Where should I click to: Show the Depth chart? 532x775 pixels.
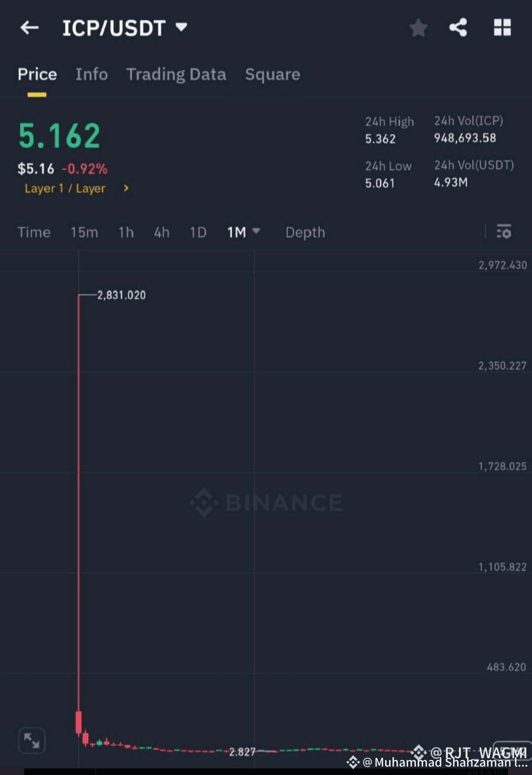click(305, 232)
